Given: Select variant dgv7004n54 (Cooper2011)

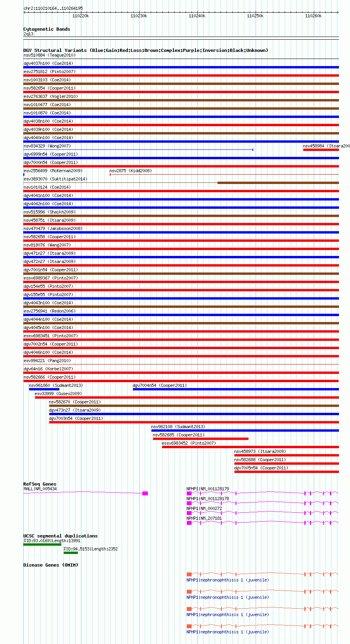Looking at the screenshot, I should coord(160,385).
